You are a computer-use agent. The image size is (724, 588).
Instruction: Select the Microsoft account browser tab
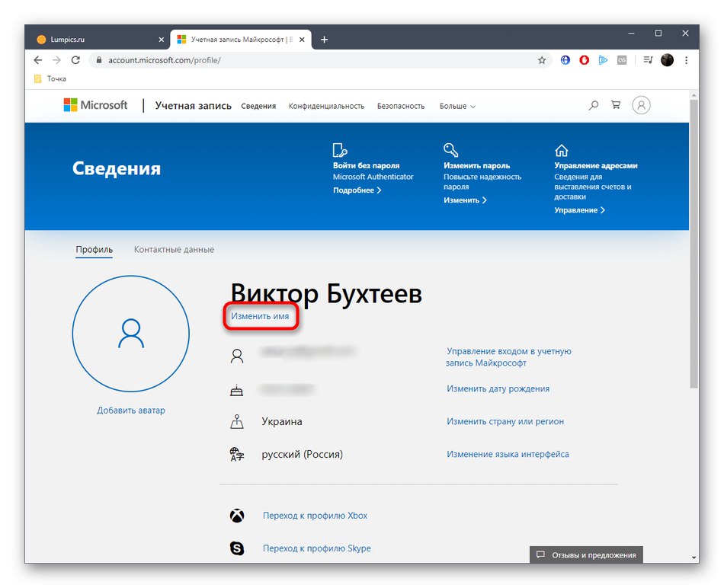[241, 40]
